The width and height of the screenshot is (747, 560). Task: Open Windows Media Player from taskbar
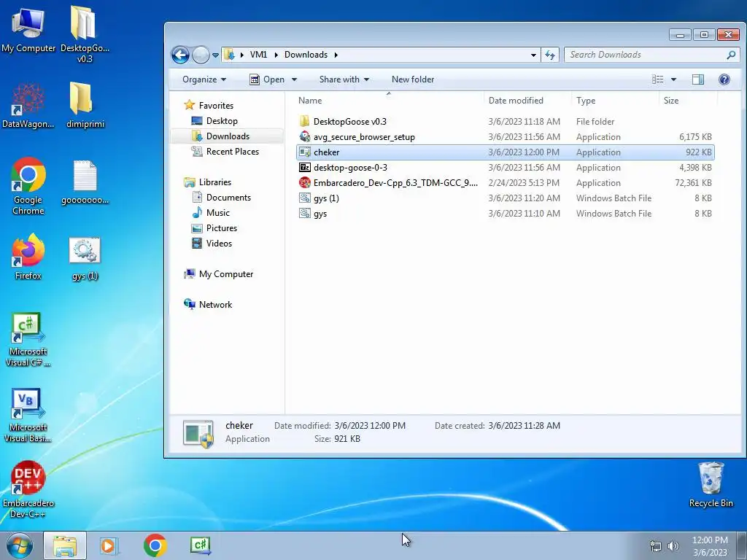[109, 545]
